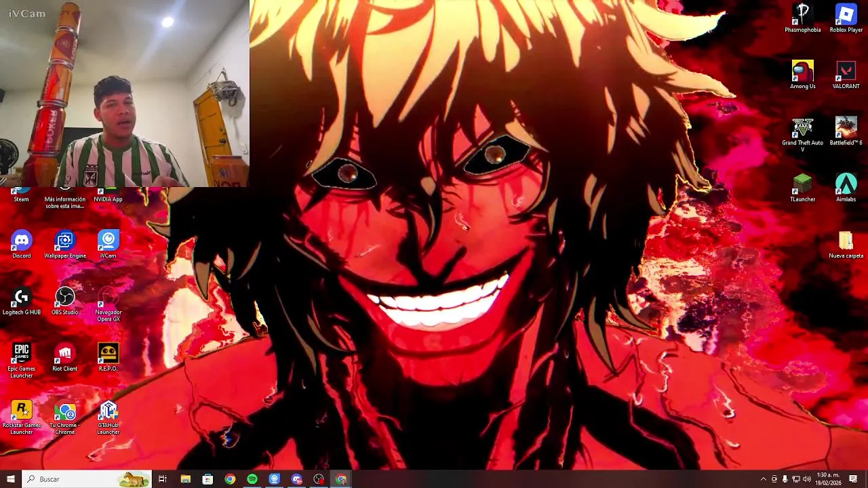The height and width of the screenshot is (488, 868).
Task: Switch to OBS Studio in the taskbar
Action: [319, 479]
